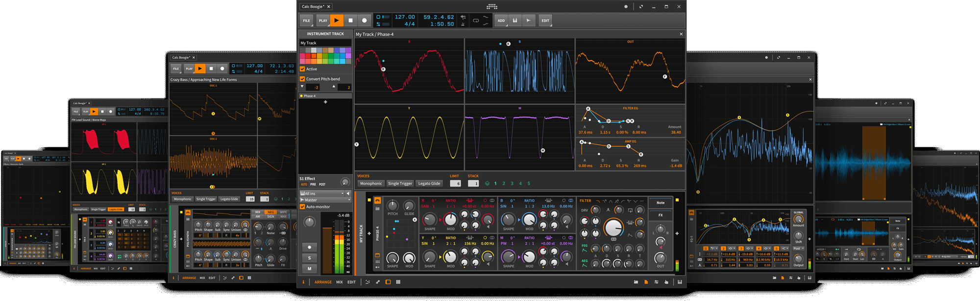Start playback in the Crazy Bass window
The image size is (980, 301).
pyautogui.click(x=200, y=69)
